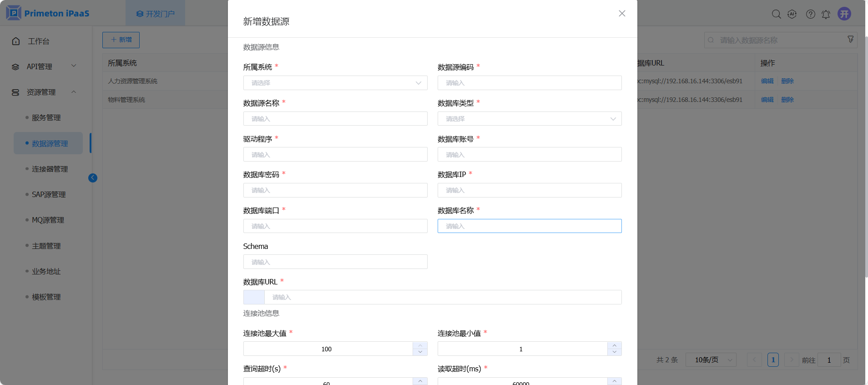Open the 10条/页 page size selector
The height and width of the screenshot is (385, 868).
click(711, 360)
